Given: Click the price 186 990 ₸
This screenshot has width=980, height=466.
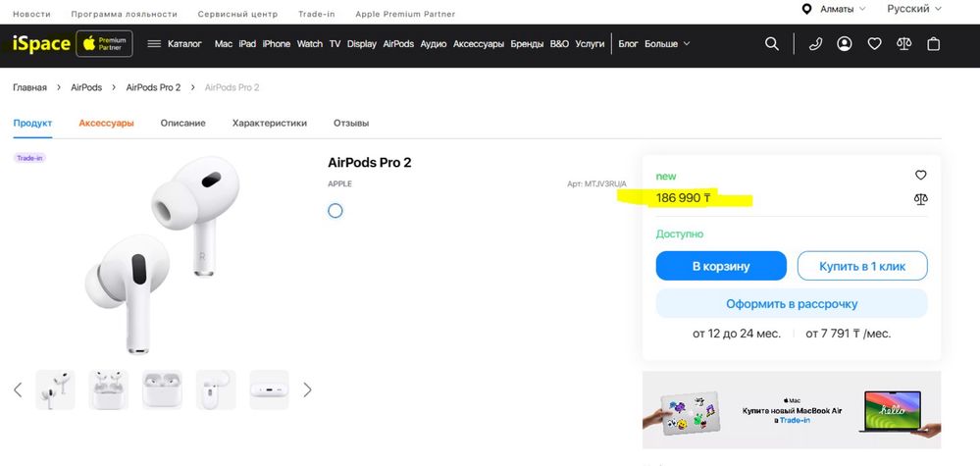Looking at the screenshot, I should pyautogui.click(x=683, y=198).
